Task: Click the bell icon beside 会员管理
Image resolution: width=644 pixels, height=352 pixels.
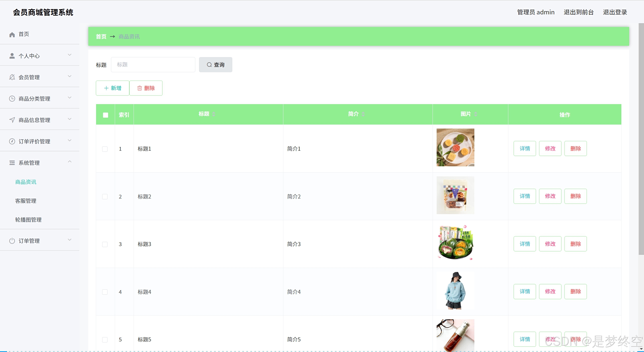Action: coord(12,77)
